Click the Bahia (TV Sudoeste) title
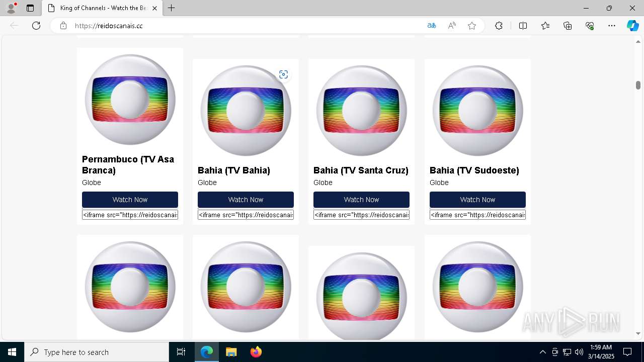 pyautogui.click(x=474, y=170)
